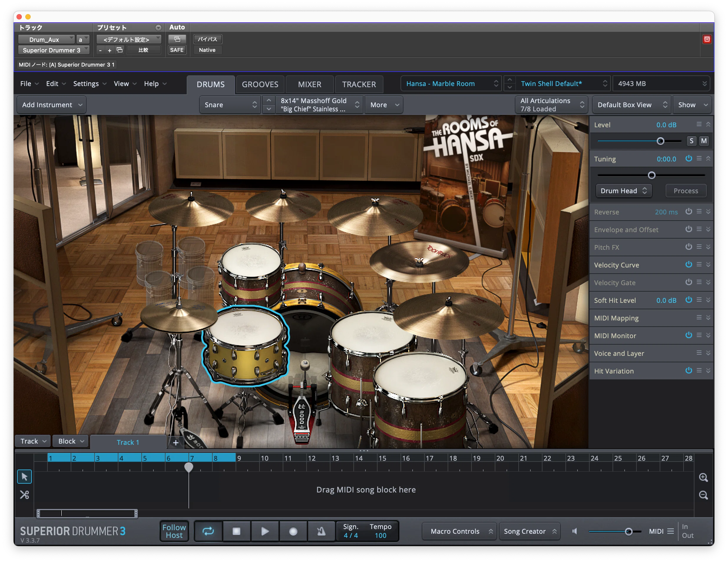Click the speaker volume icon
Image resolution: width=728 pixels, height=562 pixels.
[575, 531]
